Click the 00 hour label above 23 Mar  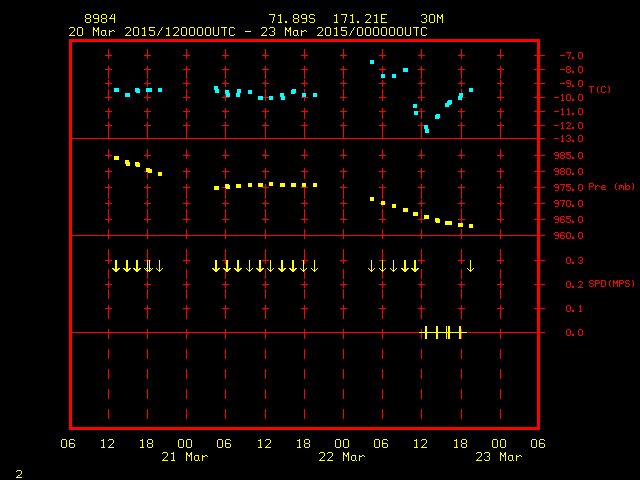point(499,443)
